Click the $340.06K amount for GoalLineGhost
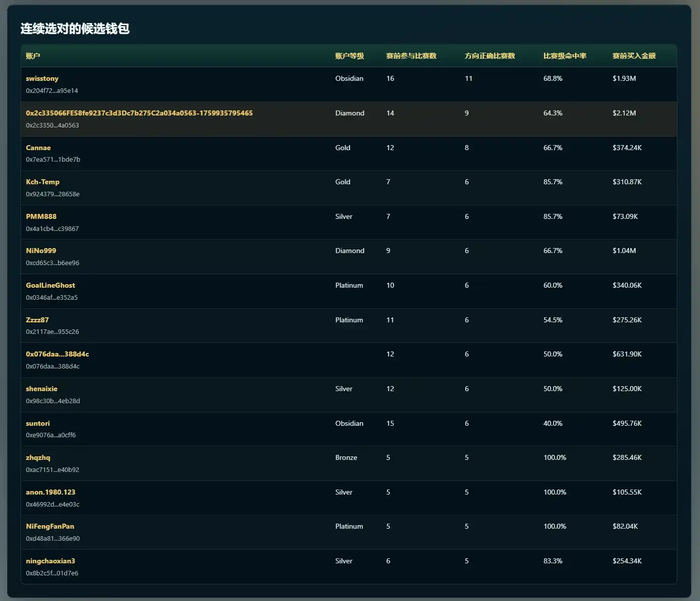The height and width of the screenshot is (601, 700). tap(627, 285)
